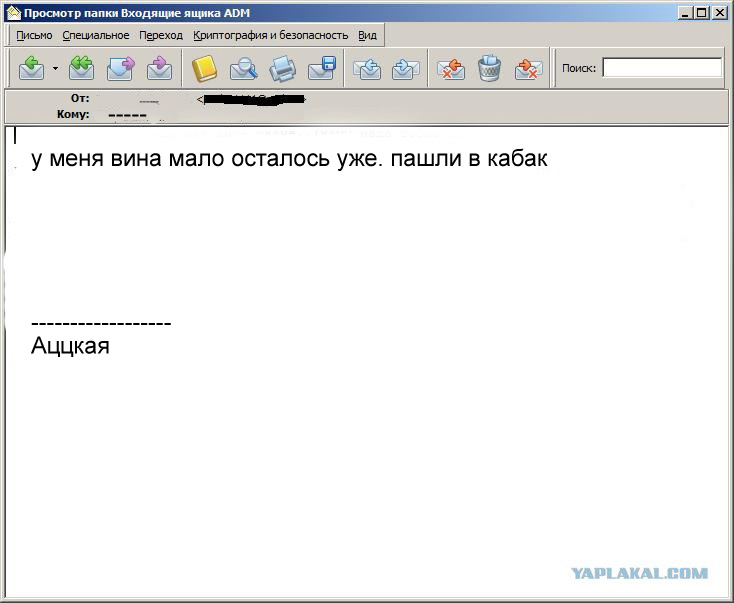
Task: Close the message window
Action: [x=719, y=13]
